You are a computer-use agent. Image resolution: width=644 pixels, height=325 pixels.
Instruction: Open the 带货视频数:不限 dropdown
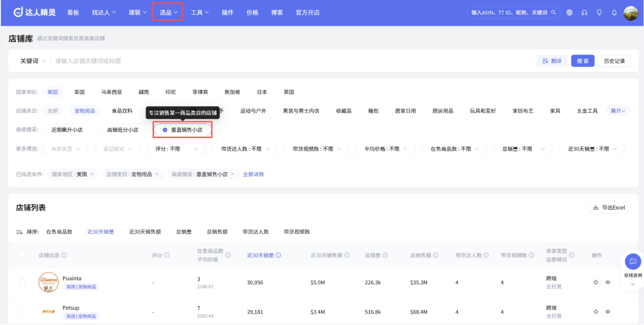[317, 149]
